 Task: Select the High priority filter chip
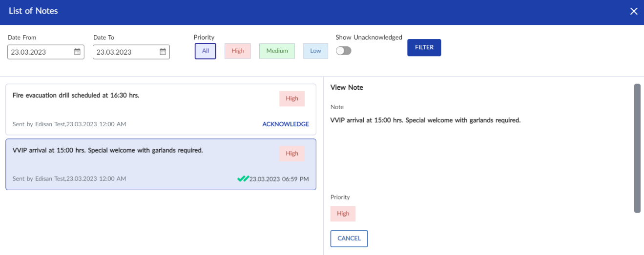(238, 51)
